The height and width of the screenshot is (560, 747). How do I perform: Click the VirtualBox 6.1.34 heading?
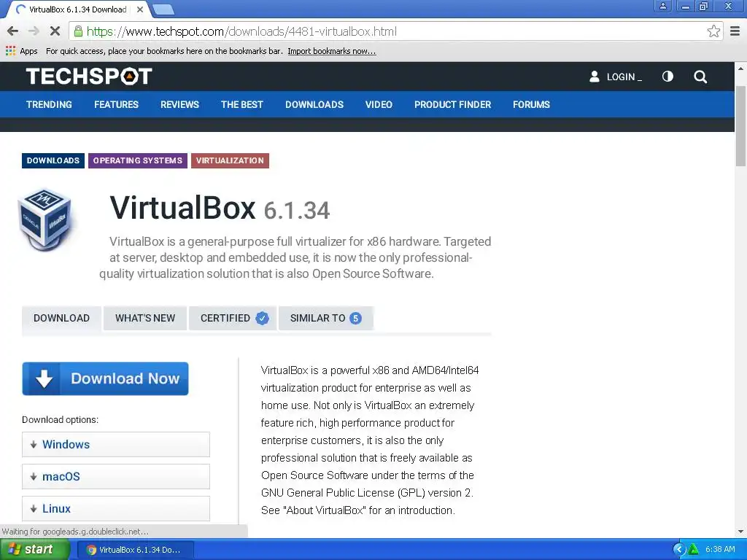220,208
